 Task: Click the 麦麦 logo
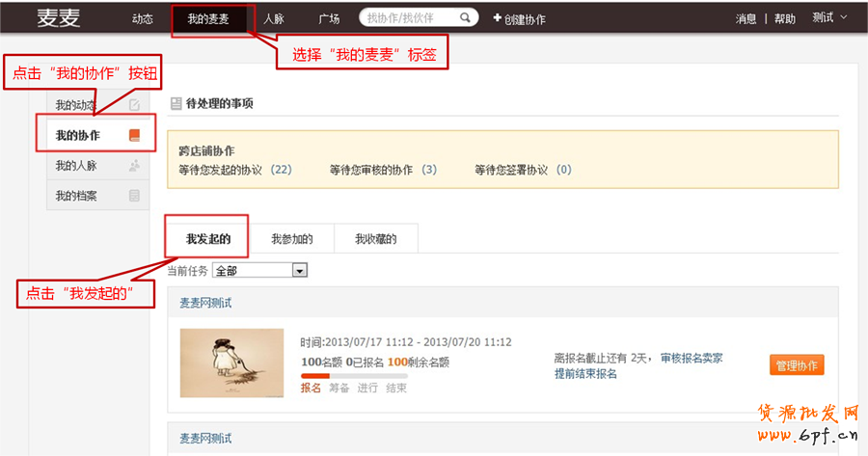point(59,18)
